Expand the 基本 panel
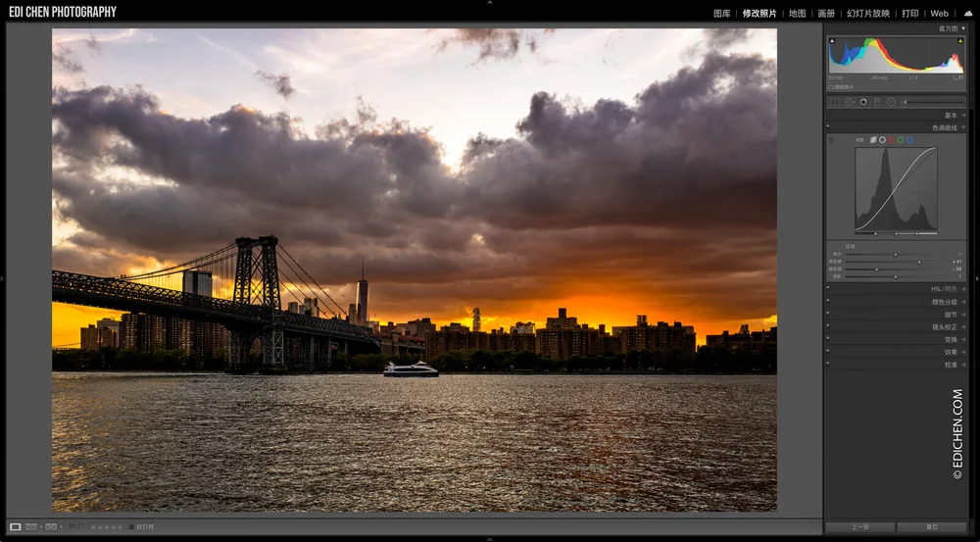This screenshot has width=980, height=542. pyautogui.click(x=963, y=115)
